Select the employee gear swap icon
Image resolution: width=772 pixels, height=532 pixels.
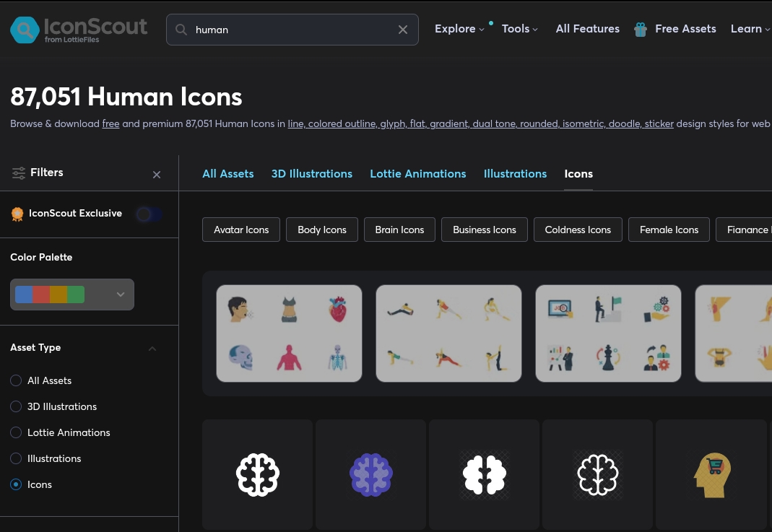pyautogui.click(x=656, y=358)
